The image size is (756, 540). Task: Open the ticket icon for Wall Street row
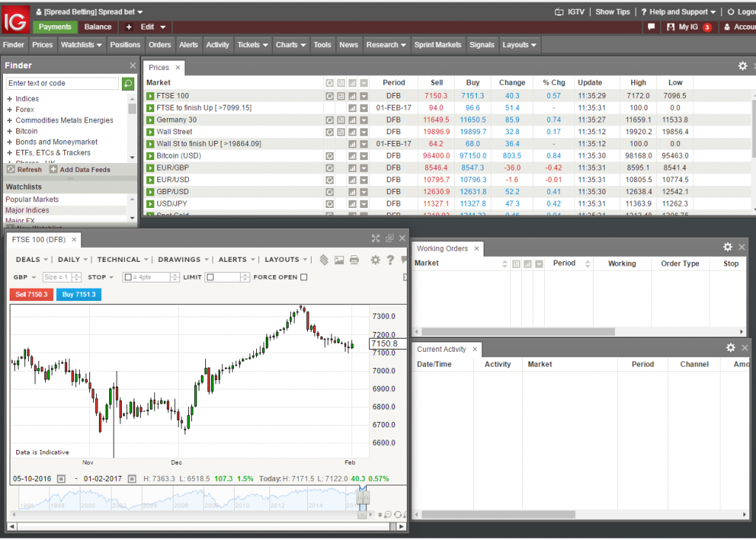tap(341, 132)
